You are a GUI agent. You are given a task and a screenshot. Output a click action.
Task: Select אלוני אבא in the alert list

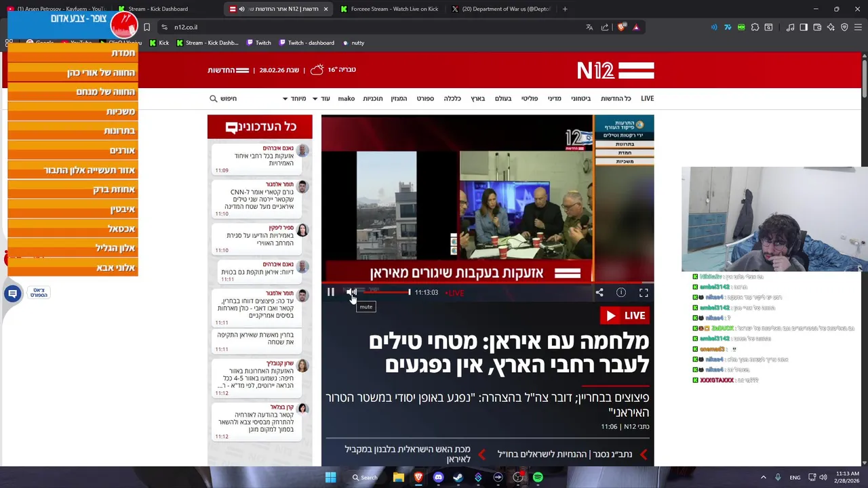coord(73,268)
